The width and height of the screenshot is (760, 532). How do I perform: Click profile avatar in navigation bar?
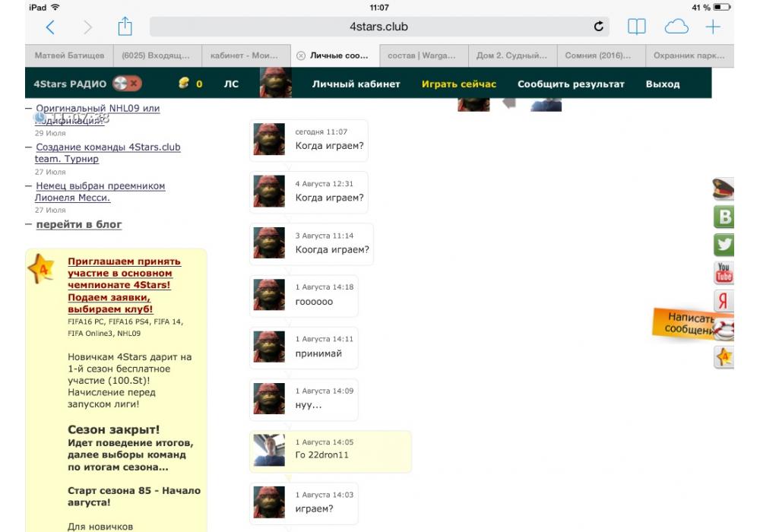(276, 82)
